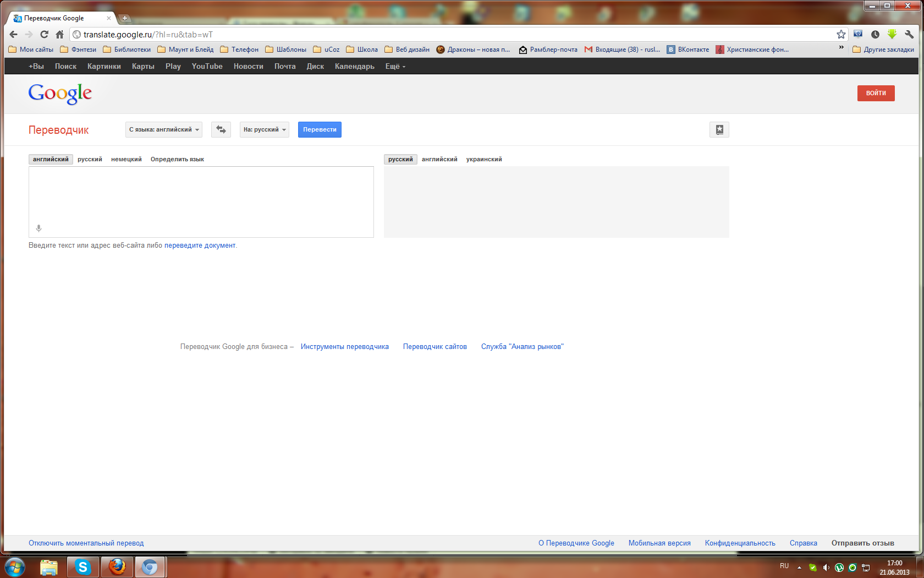Click RU language indicator
This screenshot has width=924, height=578.
(784, 566)
